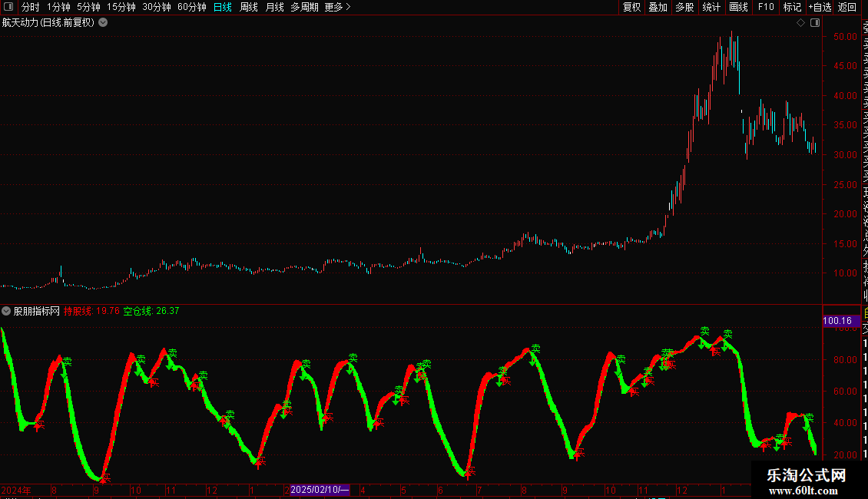Expand the 股朋指标网 indicator dropdown arrow

(6, 311)
